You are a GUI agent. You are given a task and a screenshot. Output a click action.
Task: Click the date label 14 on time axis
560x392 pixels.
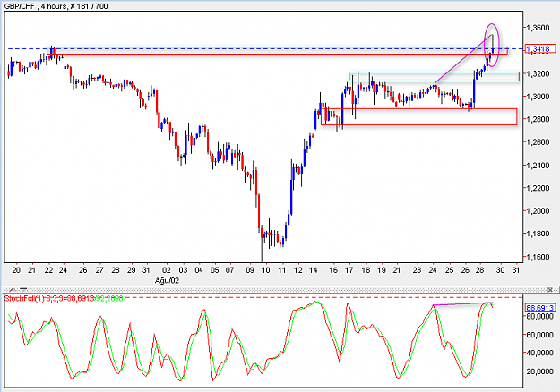coord(314,270)
